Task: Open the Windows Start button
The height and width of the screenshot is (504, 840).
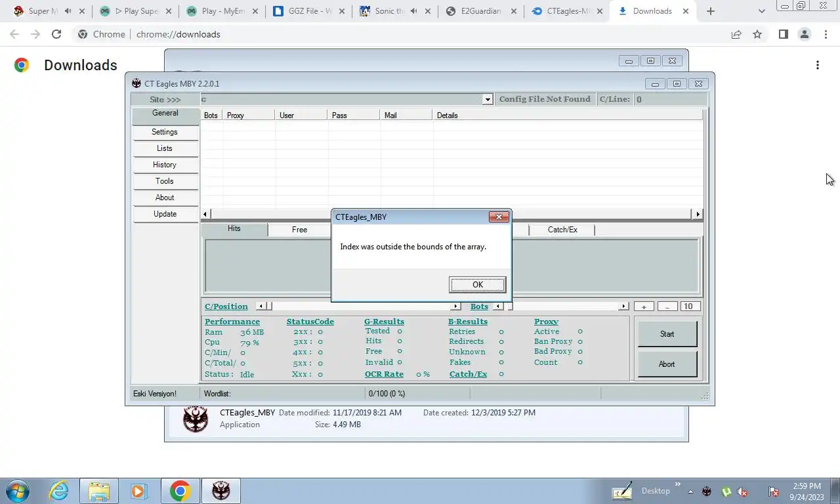Action: (17, 491)
